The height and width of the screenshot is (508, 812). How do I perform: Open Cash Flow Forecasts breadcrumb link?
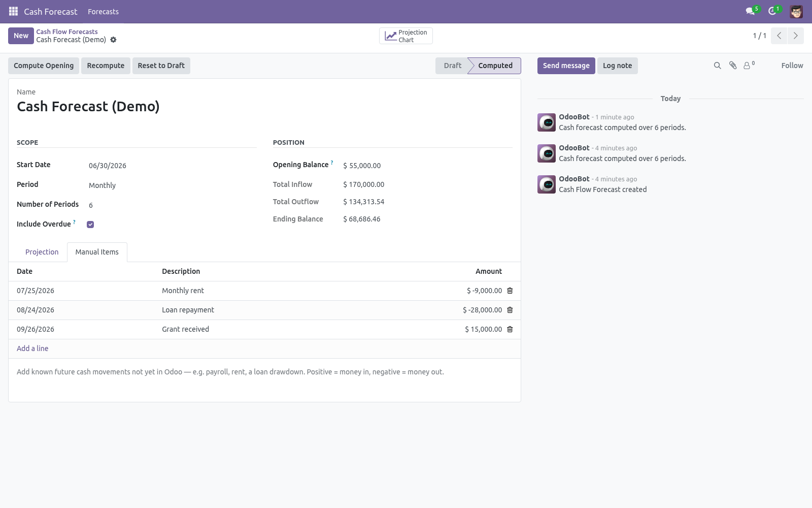(67, 31)
